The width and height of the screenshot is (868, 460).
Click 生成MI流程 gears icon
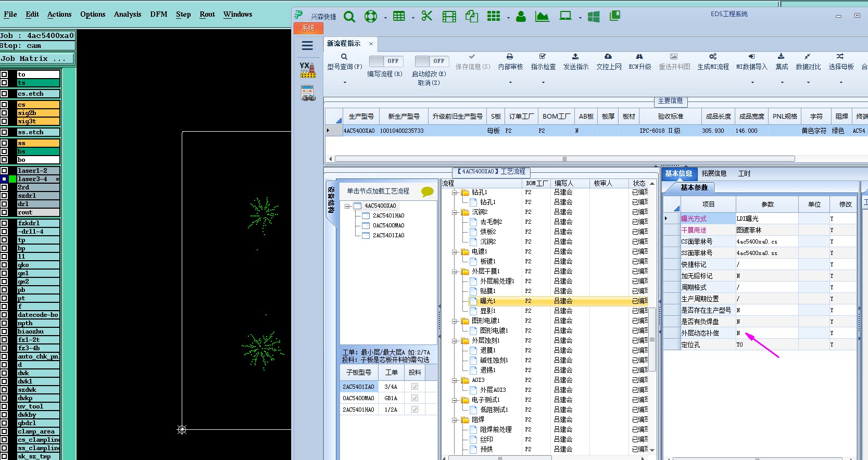click(713, 56)
